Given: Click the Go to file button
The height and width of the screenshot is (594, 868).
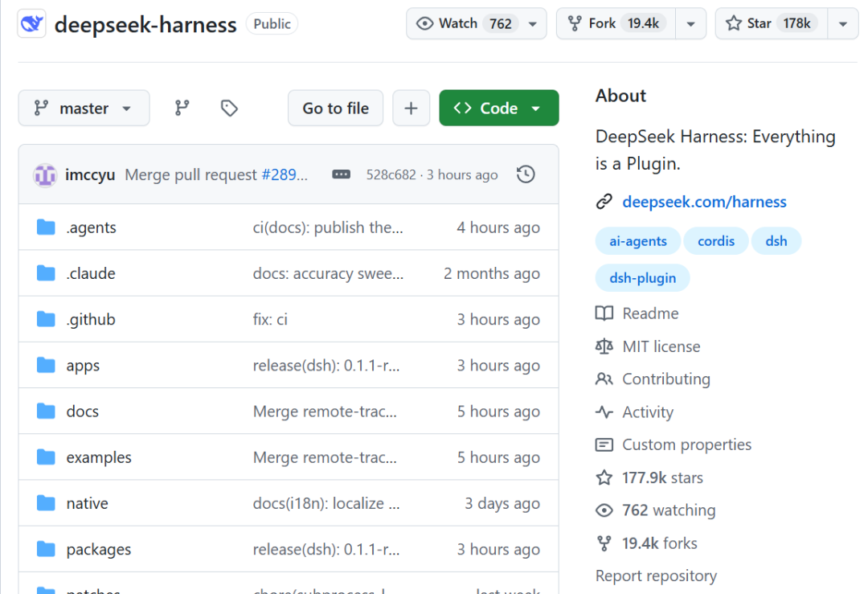Looking at the screenshot, I should coord(335,108).
